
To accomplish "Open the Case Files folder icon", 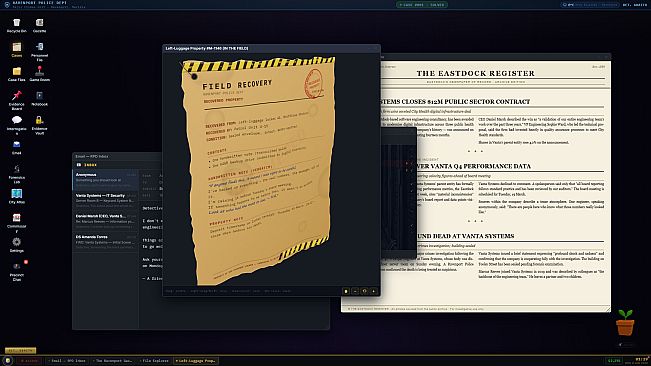I will pos(17,73).
